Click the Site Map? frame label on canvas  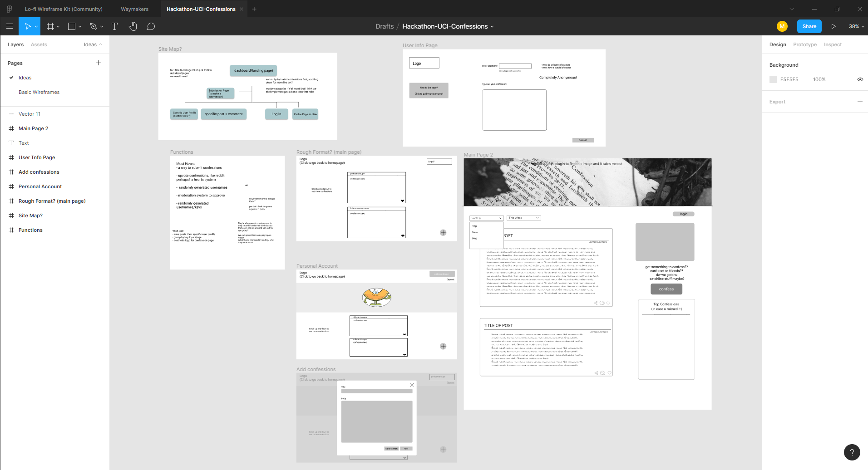coord(170,49)
